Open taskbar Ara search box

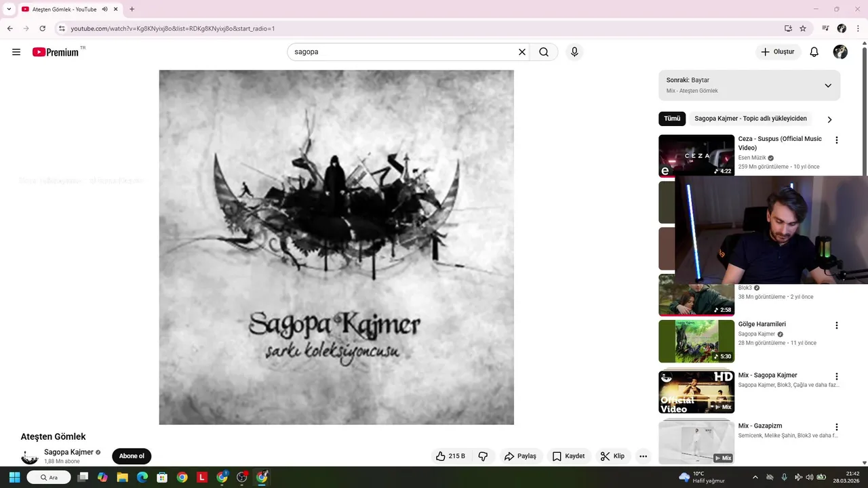pos(49,477)
